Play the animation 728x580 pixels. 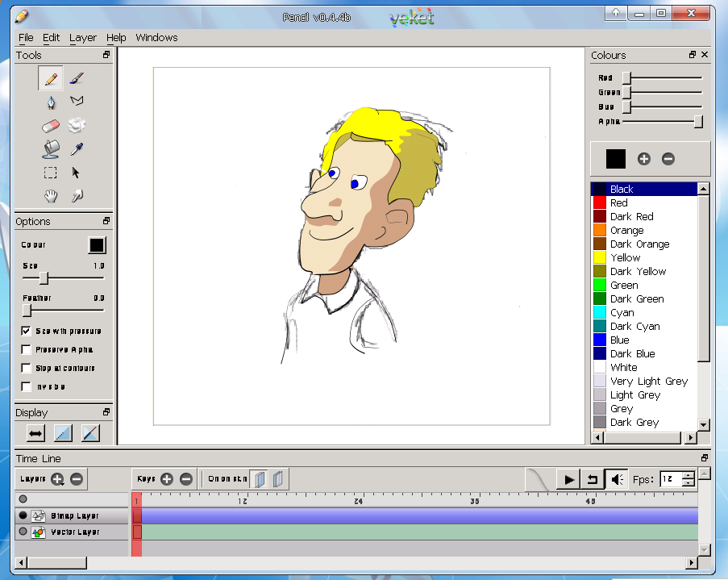click(x=568, y=479)
